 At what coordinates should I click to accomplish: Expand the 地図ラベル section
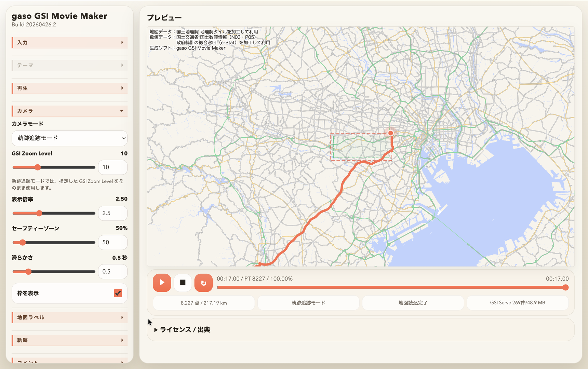(x=70, y=317)
